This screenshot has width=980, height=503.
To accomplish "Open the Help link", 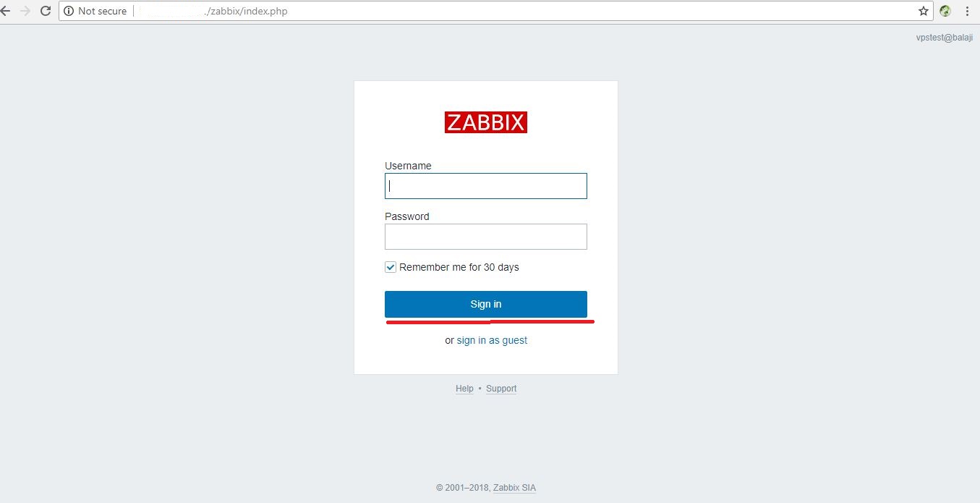I will (464, 389).
